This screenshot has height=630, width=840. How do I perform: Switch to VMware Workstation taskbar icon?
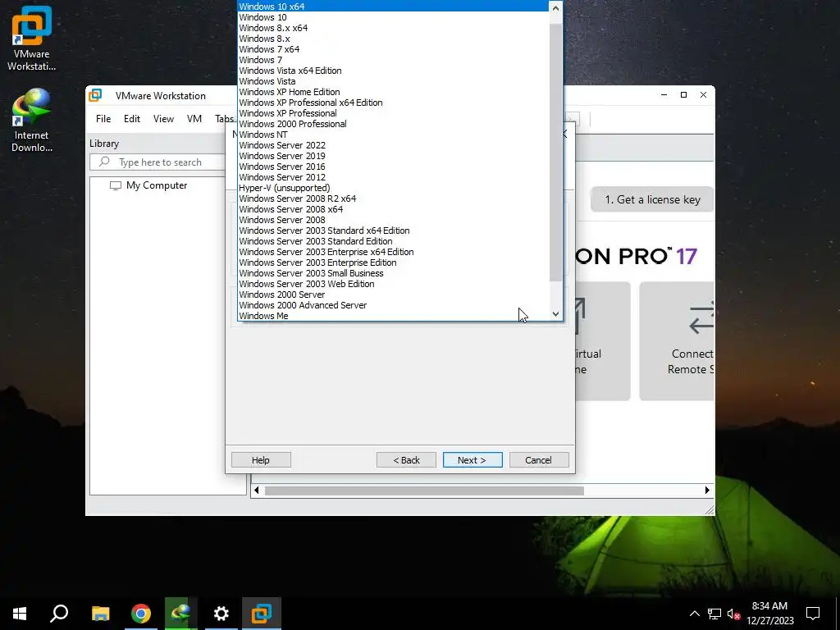pos(262,613)
